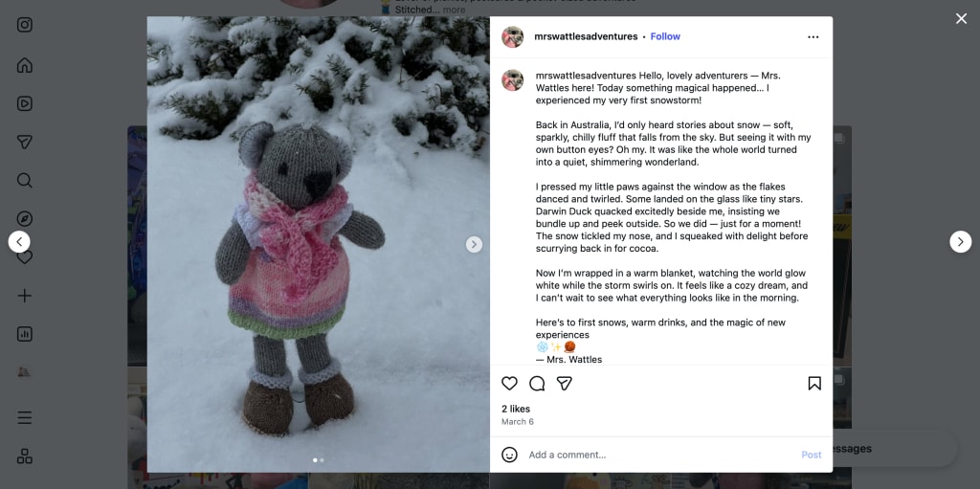Image resolution: width=980 pixels, height=489 pixels.
Task: Show the next photo in the carousel
Action: pos(474,245)
